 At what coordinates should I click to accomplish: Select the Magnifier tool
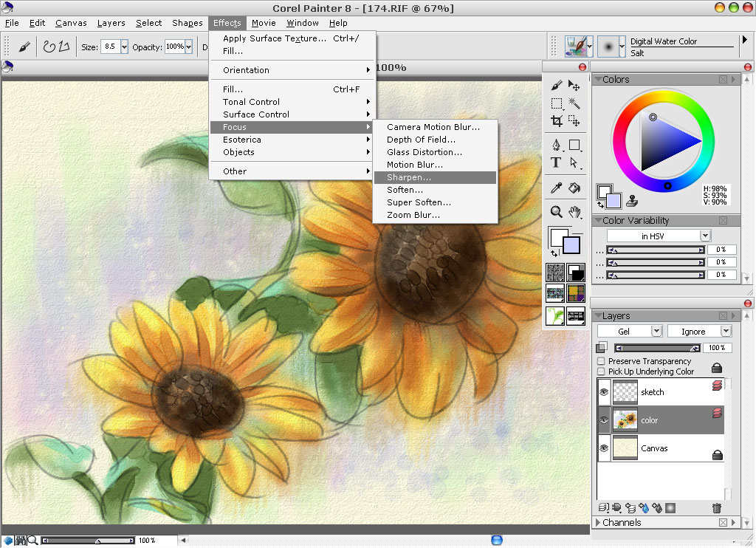click(x=557, y=212)
